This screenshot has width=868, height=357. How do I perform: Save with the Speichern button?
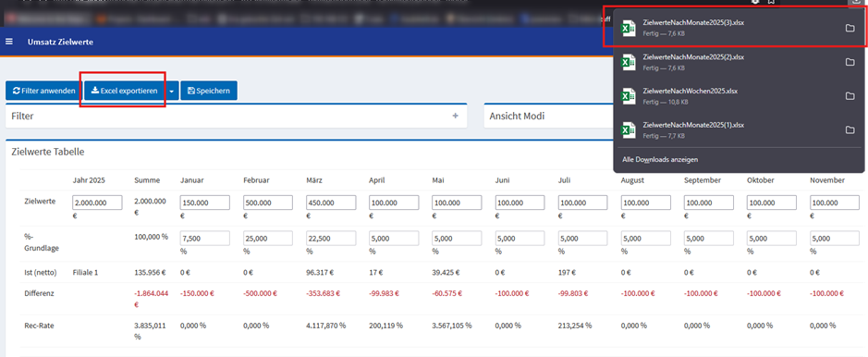click(x=209, y=91)
